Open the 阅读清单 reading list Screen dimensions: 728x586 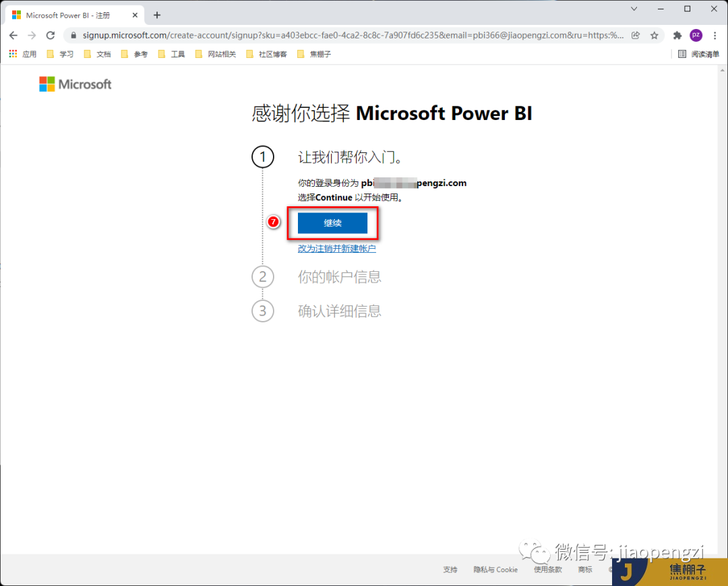click(698, 55)
